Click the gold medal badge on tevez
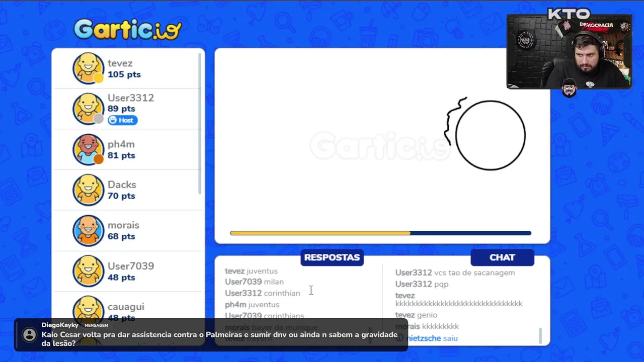The width and height of the screenshot is (644, 362). click(x=99, y=78)
